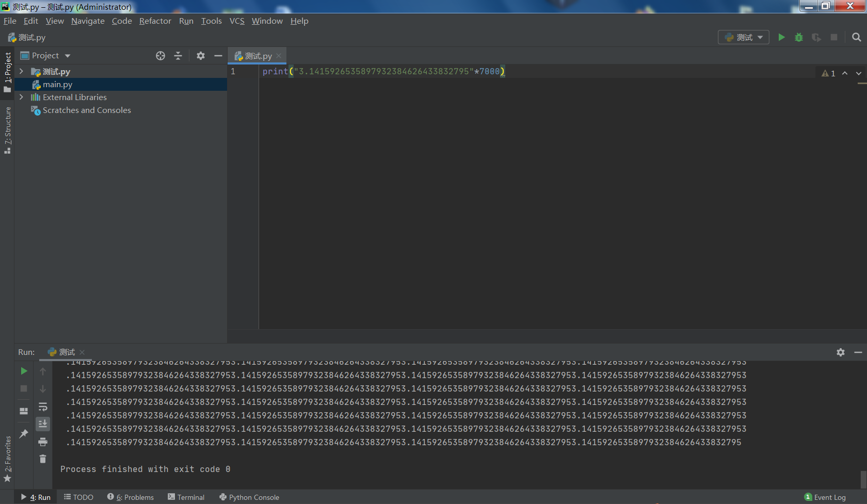The width and height of the screenshot is (867, 504).
Task: Hide the Project tool window with the minus icon
Action: click(218, 56)
